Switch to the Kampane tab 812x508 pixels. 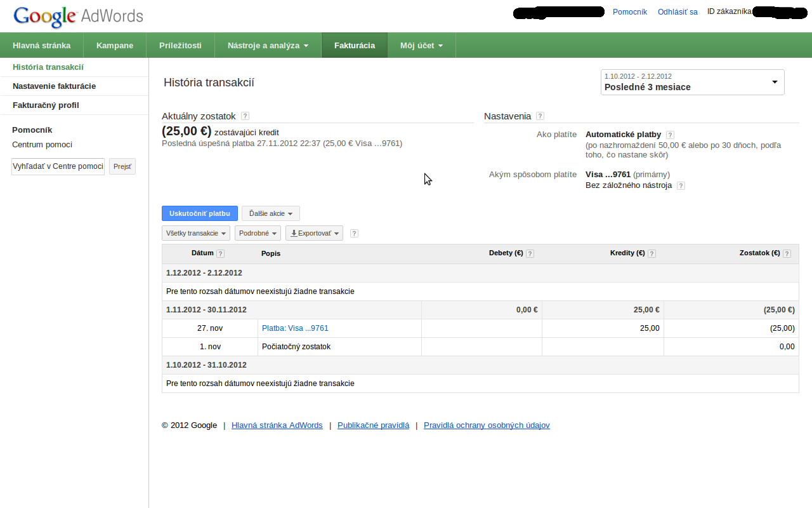click(115, 46)
